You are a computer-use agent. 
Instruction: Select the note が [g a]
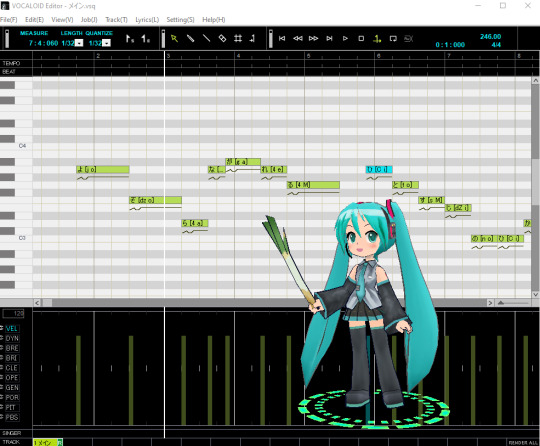coord(243,162)
